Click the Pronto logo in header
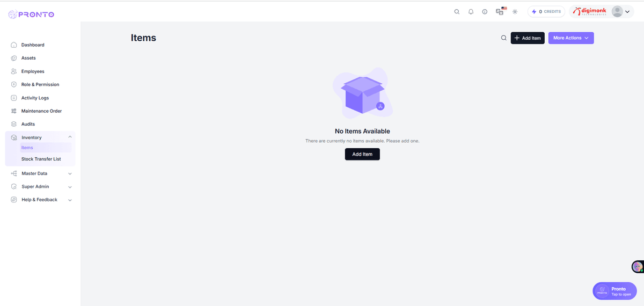Screen dimensions: 644x306 point(31,14)
